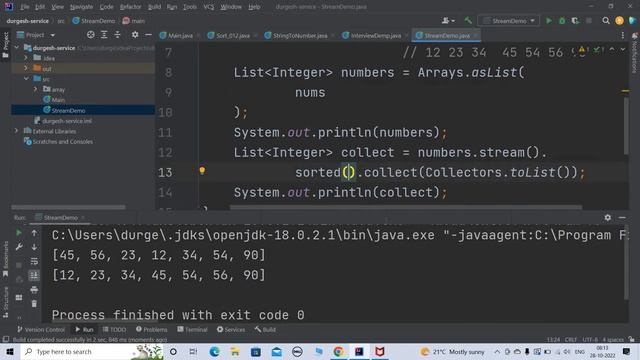Start debugging with the bug icon

click(x=562, y=20)
